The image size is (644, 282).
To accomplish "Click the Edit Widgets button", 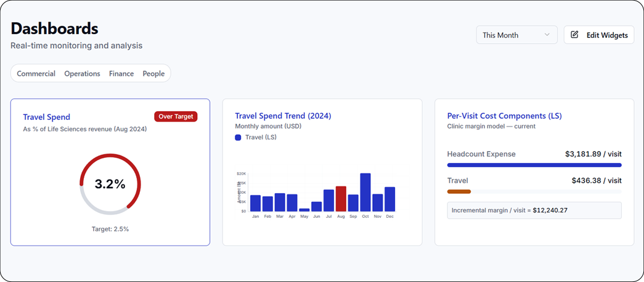I will [x=600, y=35].
